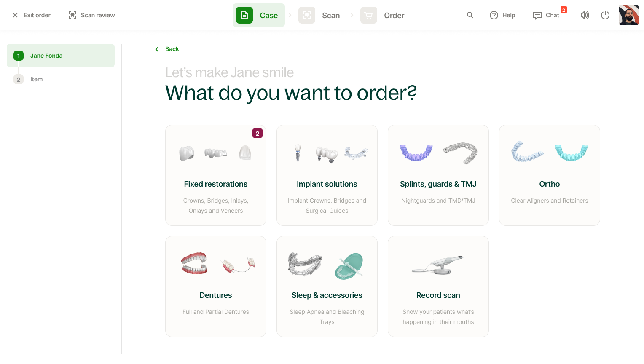Click the Help question mark icon

[494, 15]
